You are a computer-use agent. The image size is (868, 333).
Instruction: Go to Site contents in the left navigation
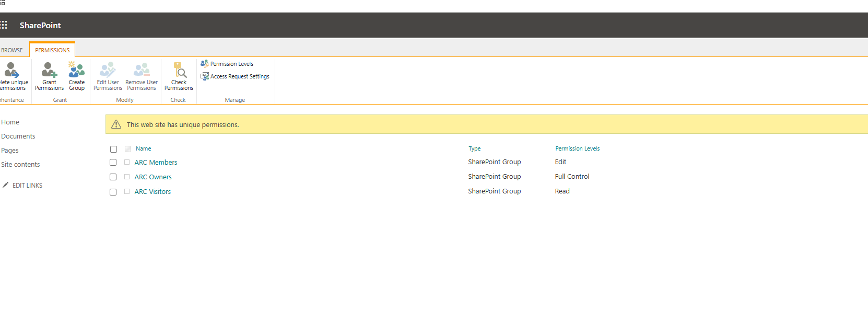tap(20, 164)
